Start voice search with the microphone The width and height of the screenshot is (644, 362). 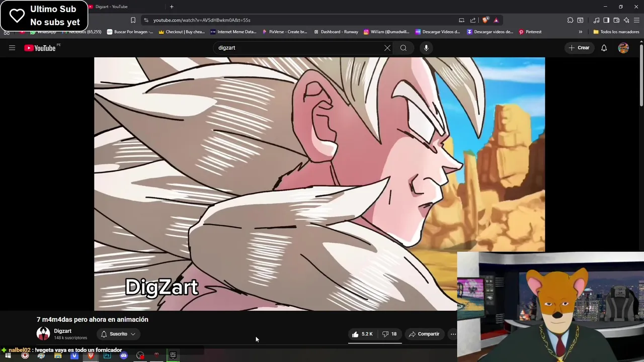(x=426, y=48)
